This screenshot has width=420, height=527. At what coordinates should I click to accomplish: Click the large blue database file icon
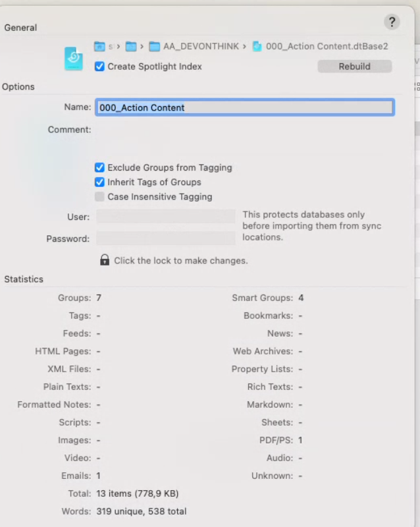74,59
